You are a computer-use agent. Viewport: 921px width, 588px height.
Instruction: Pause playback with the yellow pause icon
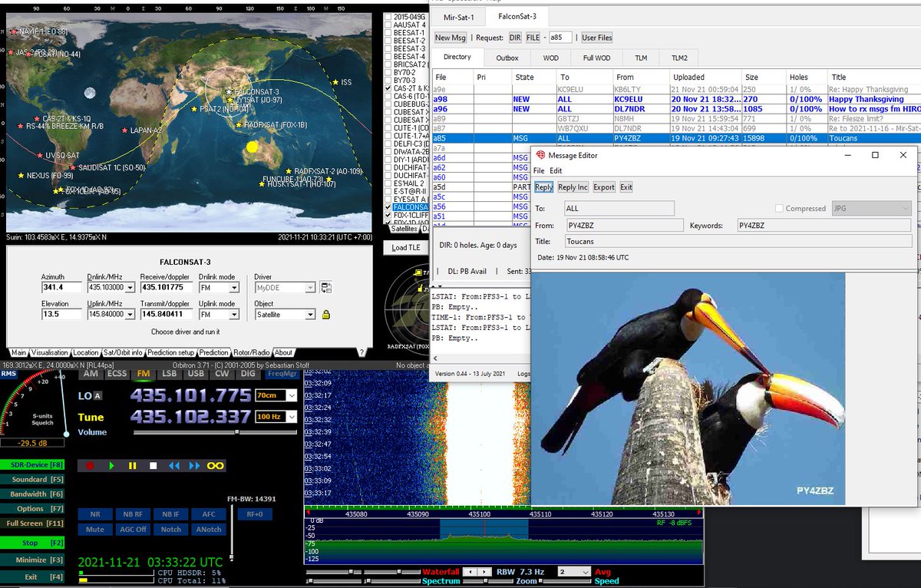click(x=132, y=466)
